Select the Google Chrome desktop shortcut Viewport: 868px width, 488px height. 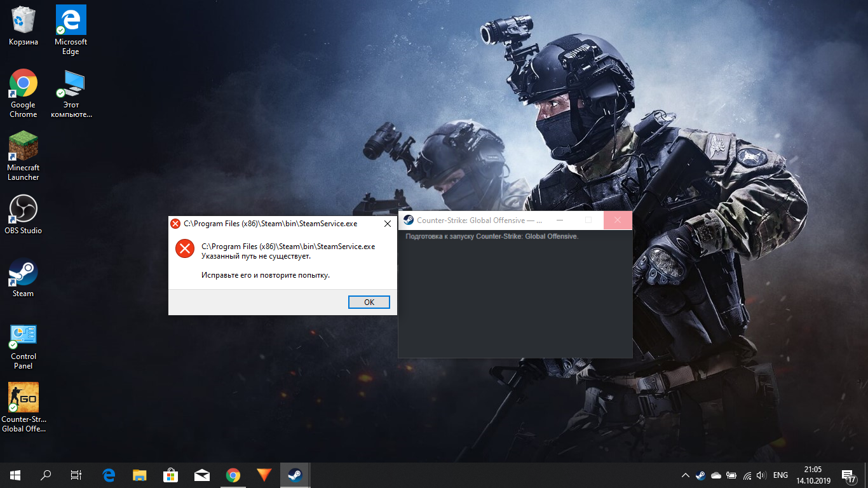[24, 93]
